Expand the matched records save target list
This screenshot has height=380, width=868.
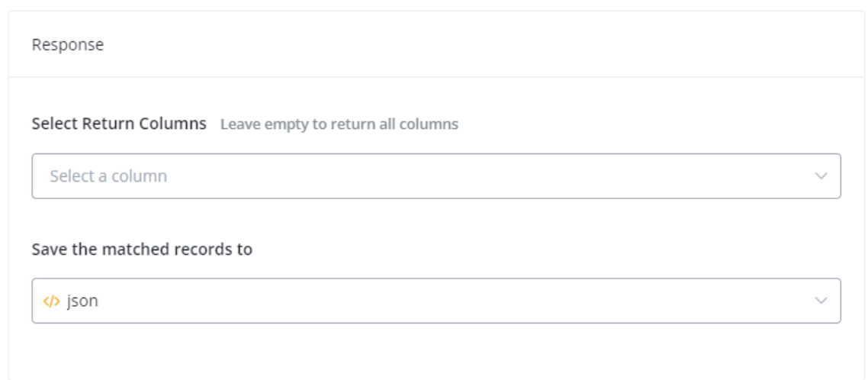click(x=436, y=301)
